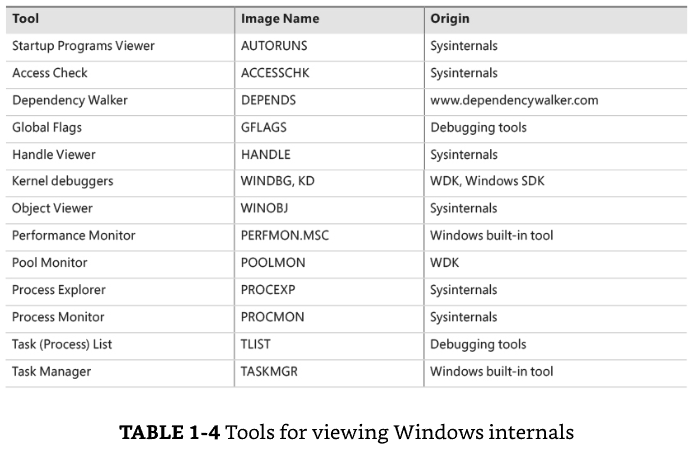Click the Dependency Walker tool name
This screenshot has height=457, width=692.
(x=70, y=100)
